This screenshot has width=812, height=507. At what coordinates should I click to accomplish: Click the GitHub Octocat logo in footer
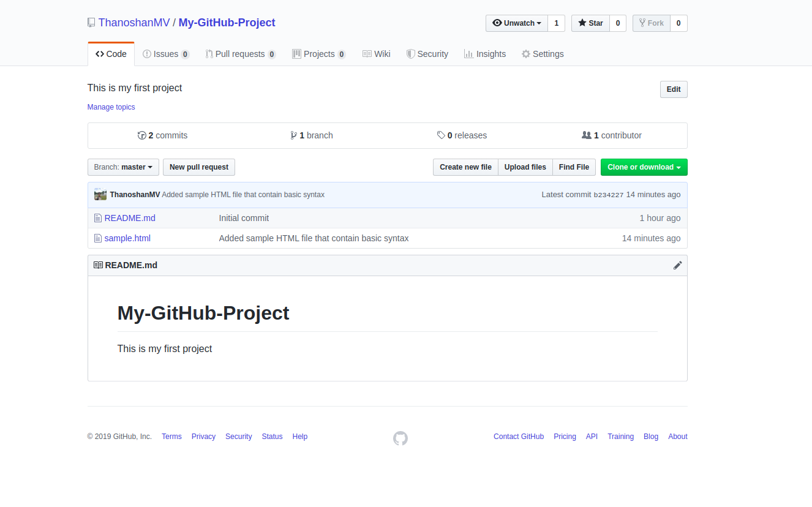tap(400, 438)
